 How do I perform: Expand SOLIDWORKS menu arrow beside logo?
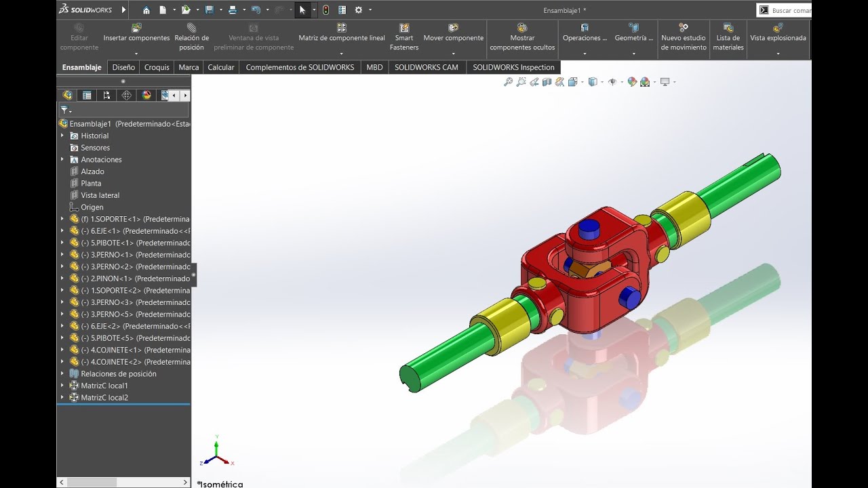(x=124, y=10)
